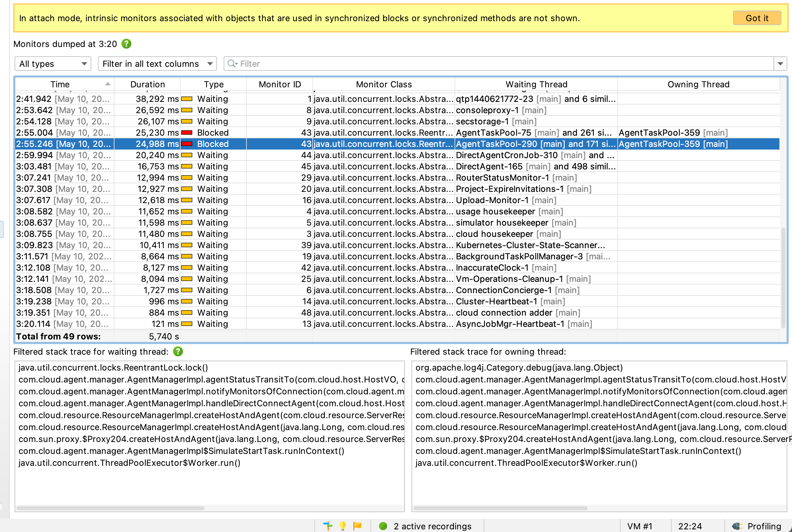Click the plug icon beside Profiling
Screen dimensions: 792x532
[x=737, y=526]
